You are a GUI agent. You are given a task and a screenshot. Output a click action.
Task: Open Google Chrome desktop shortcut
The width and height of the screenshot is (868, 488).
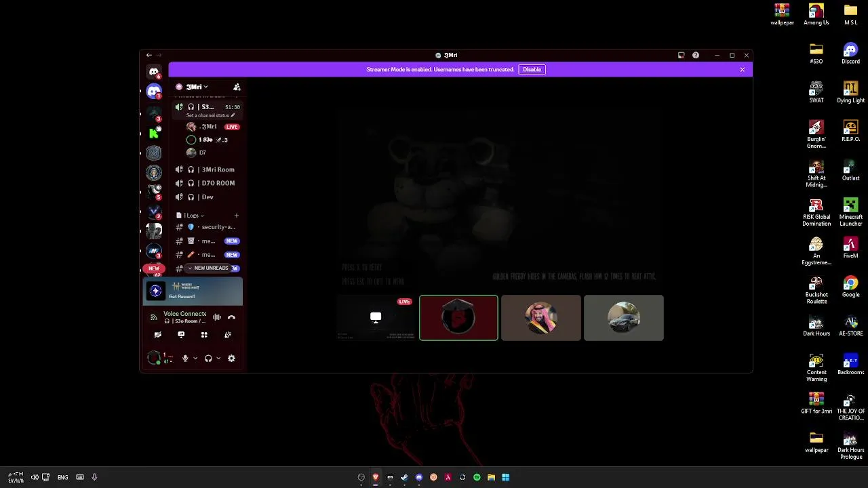click(x=850, y=287)
